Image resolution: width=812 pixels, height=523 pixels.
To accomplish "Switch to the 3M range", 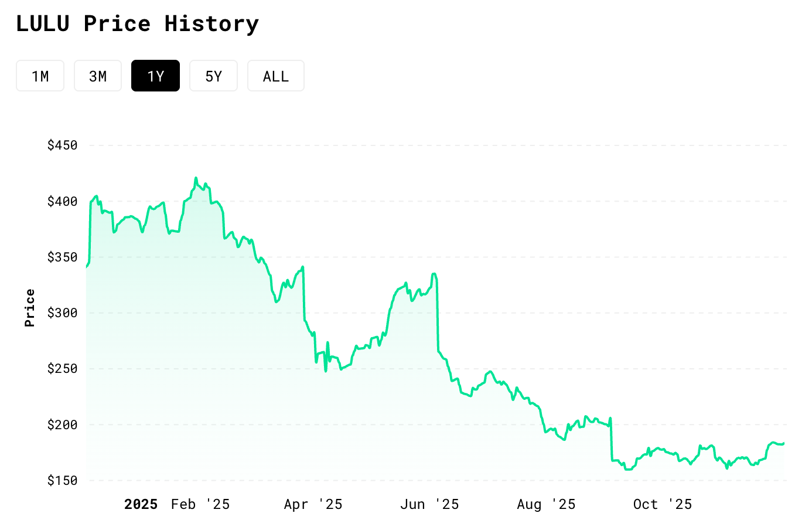I will [x=98, y=76].
